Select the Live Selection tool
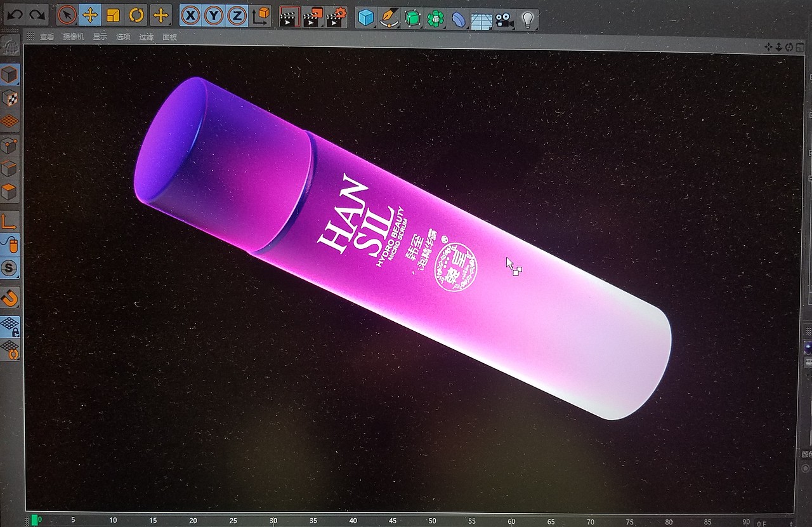Image resolution: width=812 pixels, height=527 pixels. [x=67, y=15]
